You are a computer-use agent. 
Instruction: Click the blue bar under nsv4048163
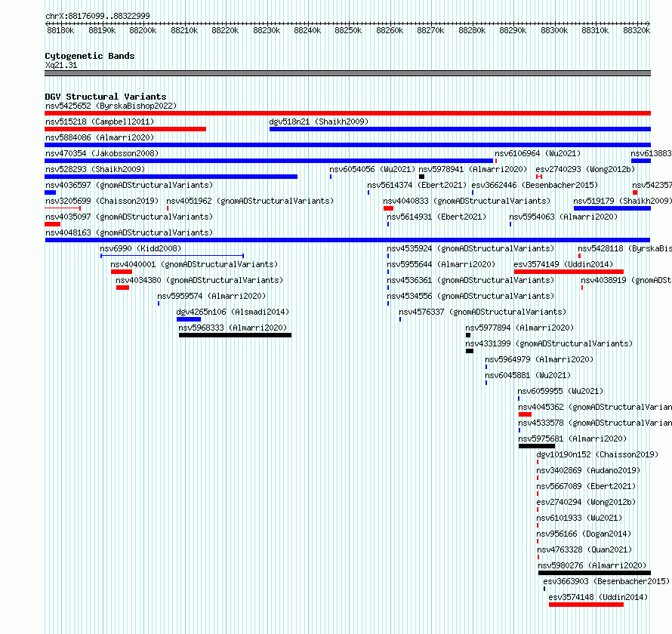(x=347, y=240)
